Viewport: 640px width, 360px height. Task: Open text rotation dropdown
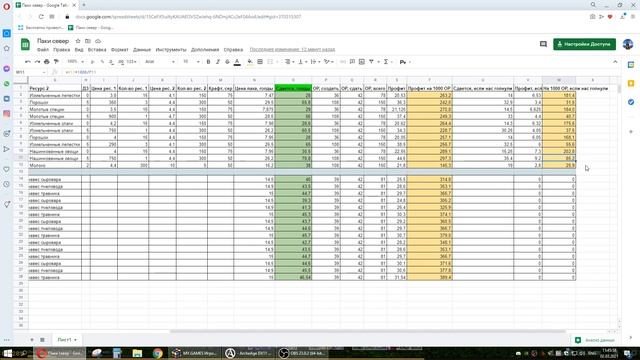328,62
